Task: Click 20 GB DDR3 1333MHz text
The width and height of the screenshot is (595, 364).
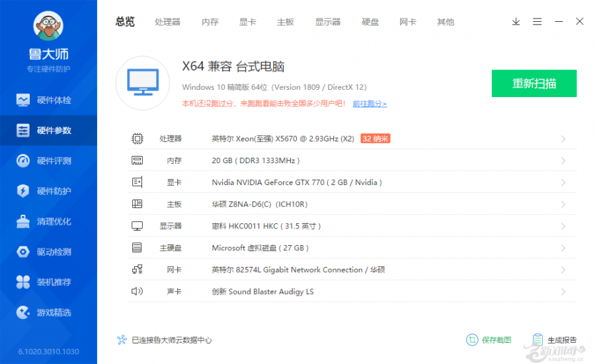Action: [256, 161]
